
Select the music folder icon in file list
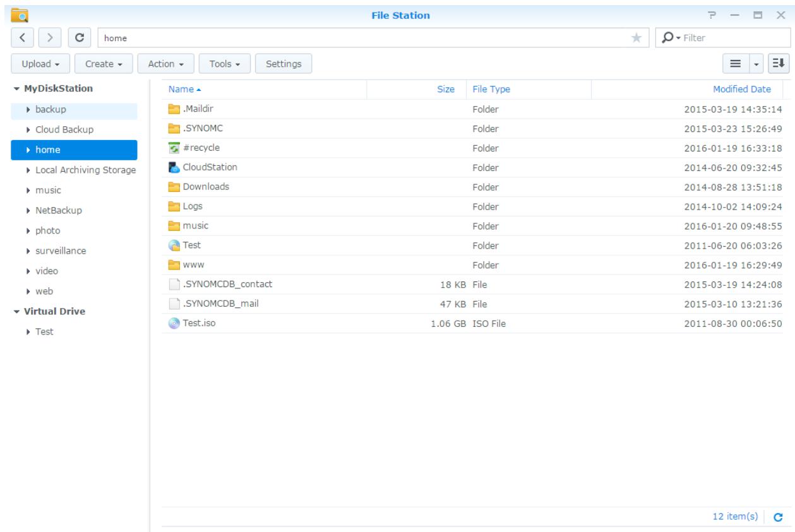pyautogui.click(x=174, y=227)
